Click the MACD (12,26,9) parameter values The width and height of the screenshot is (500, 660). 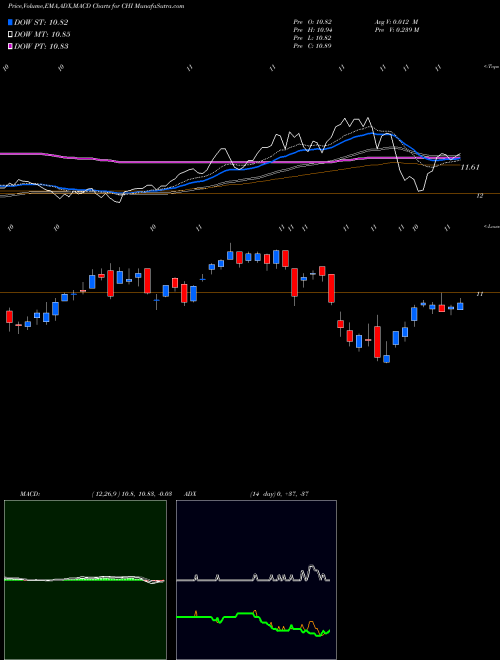tap(131, 494)
